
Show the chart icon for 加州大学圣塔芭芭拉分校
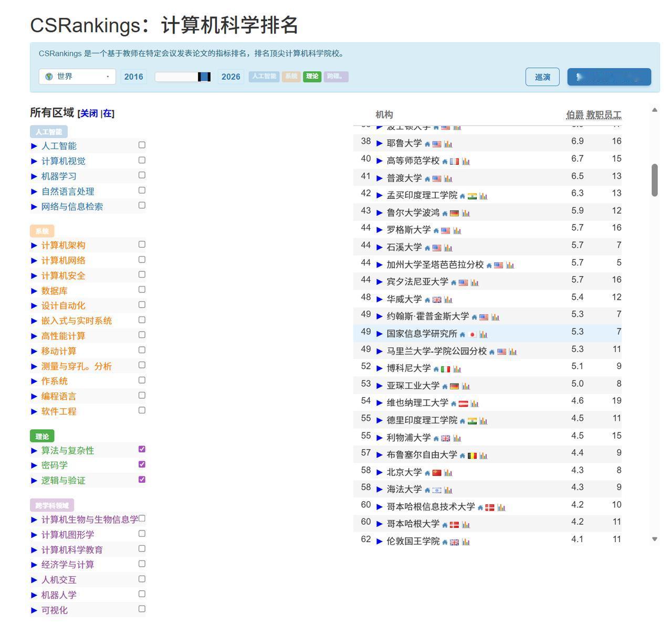tap(510, 265)
